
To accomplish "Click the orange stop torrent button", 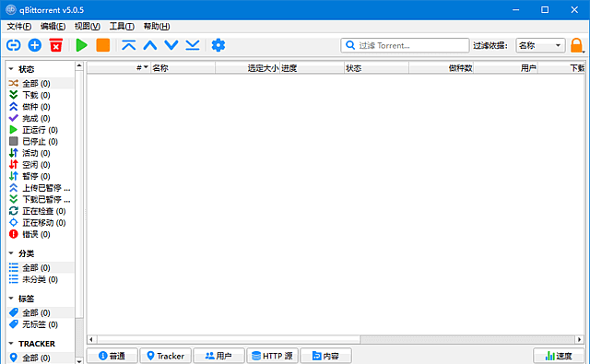I will point(102,45).
